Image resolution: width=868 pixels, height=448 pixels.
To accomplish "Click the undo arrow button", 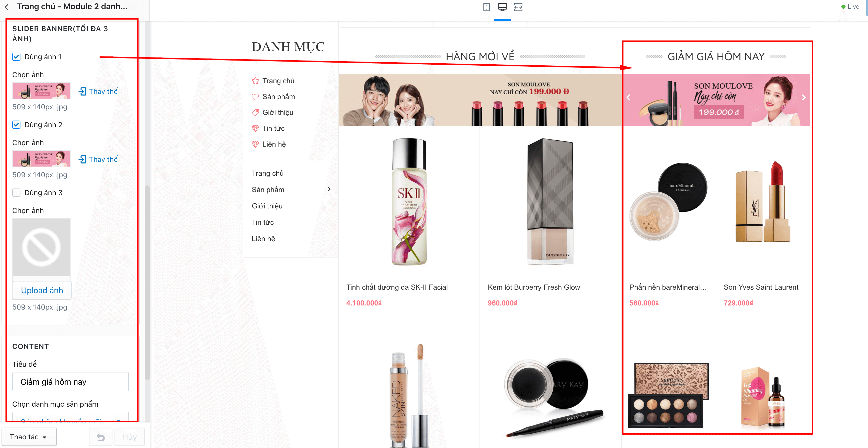I will [x=100, y=437].
